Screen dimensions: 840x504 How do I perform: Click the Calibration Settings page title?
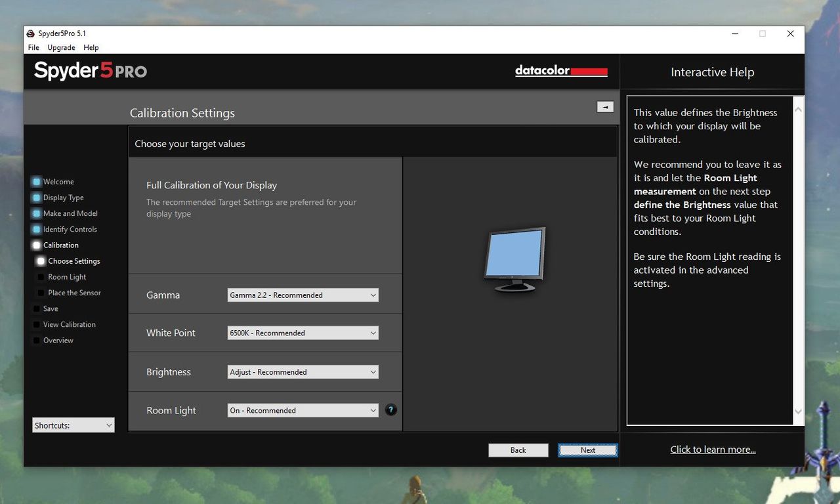pyautogui.click(x=182, y=113)
